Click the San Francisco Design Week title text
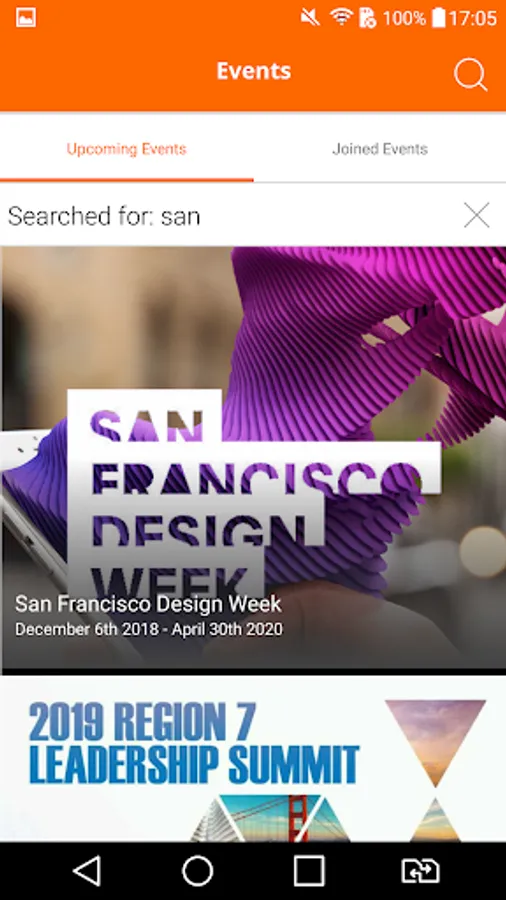Image resolution: width=506 pixels, height=900 pixels. coord(148,604)
